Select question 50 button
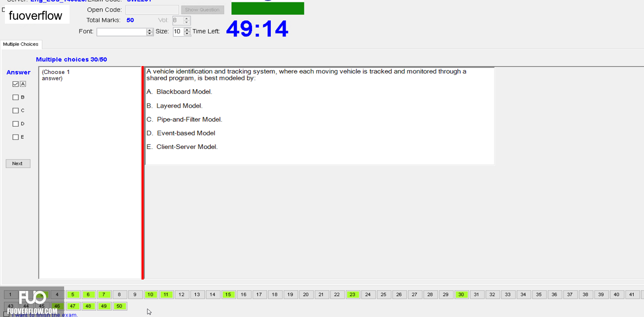 coord(119,306)
